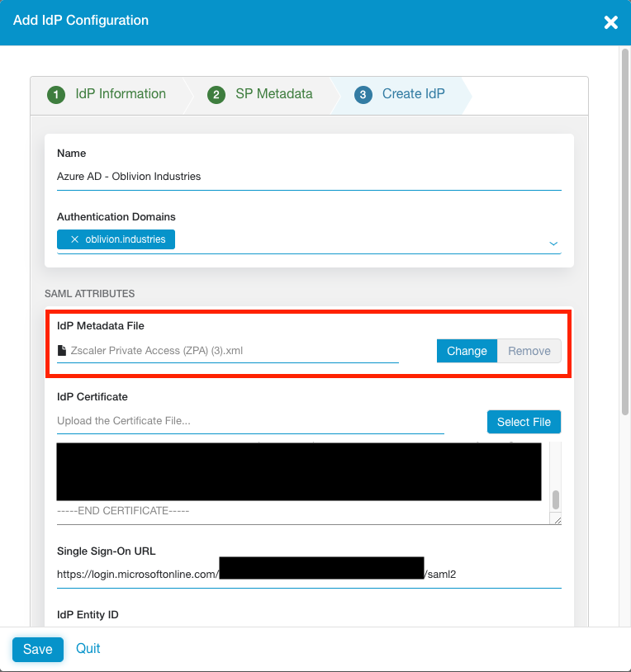
Task: Remove the oblivion.industries domain tag
Action: click(x=74, y=239)
